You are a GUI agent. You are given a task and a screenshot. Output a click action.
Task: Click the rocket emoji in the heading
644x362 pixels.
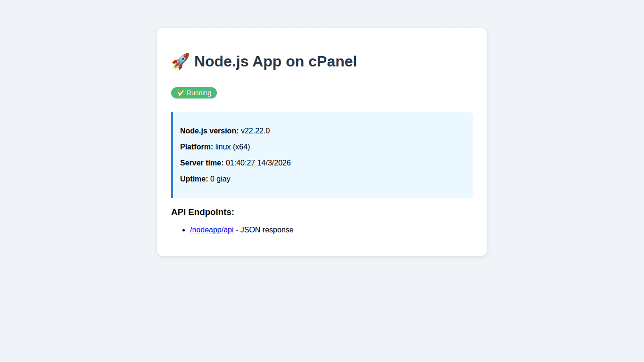(x=180, y=61)
